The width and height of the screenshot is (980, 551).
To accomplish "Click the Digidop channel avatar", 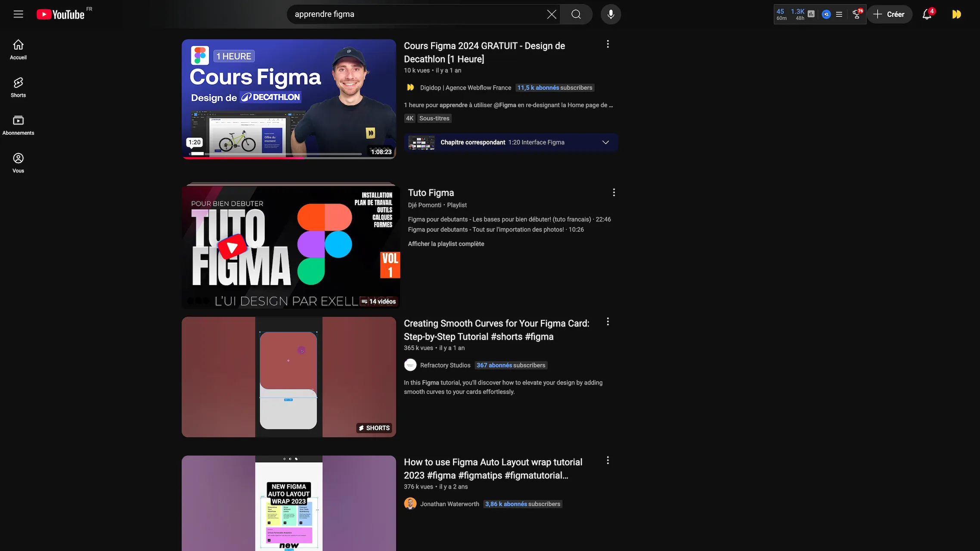I will (x=410, y=87).
